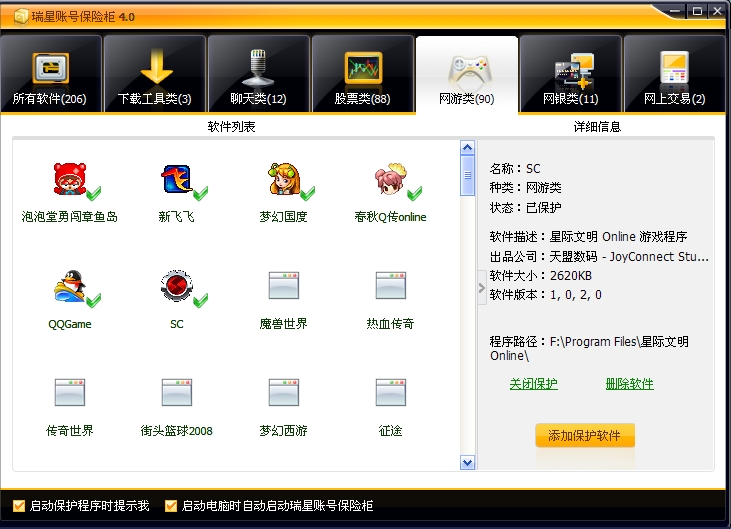Collapse the details panel arrow

(x=482, y=288)
